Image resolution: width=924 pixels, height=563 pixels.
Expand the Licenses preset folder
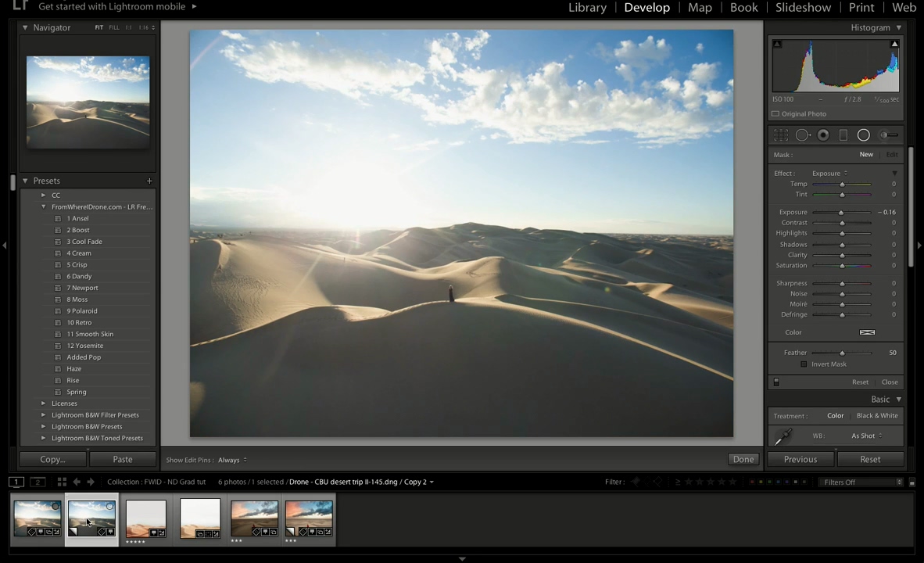click(x=43, y=403)
